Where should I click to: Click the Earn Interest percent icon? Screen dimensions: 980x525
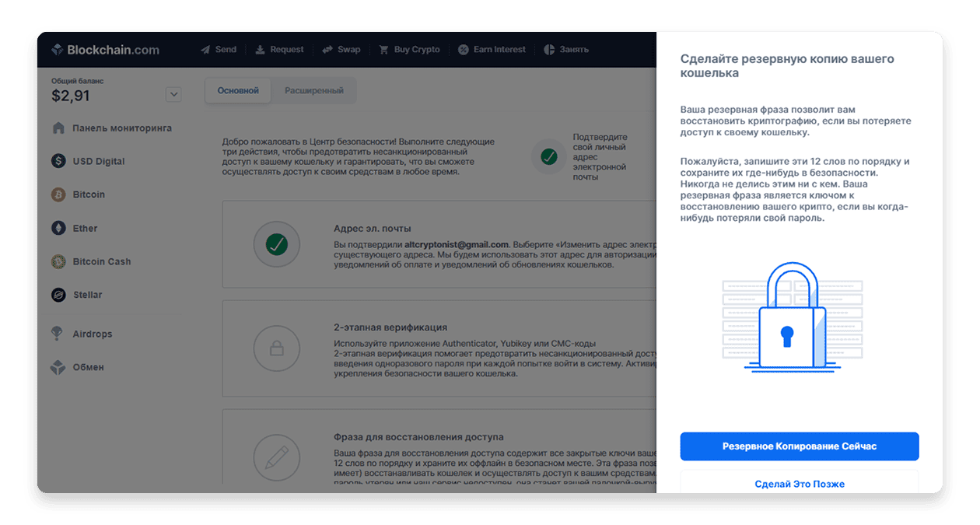464,50
